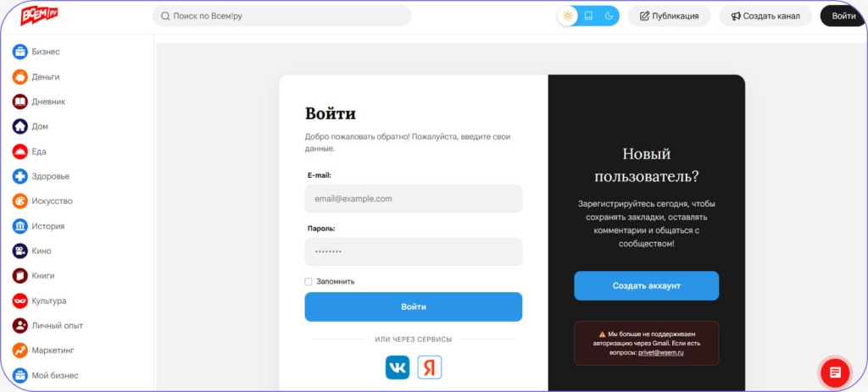Viewport: 868px width, 392px height.
Task: Check the Запомнить checkbox
Action: point(309,281)
